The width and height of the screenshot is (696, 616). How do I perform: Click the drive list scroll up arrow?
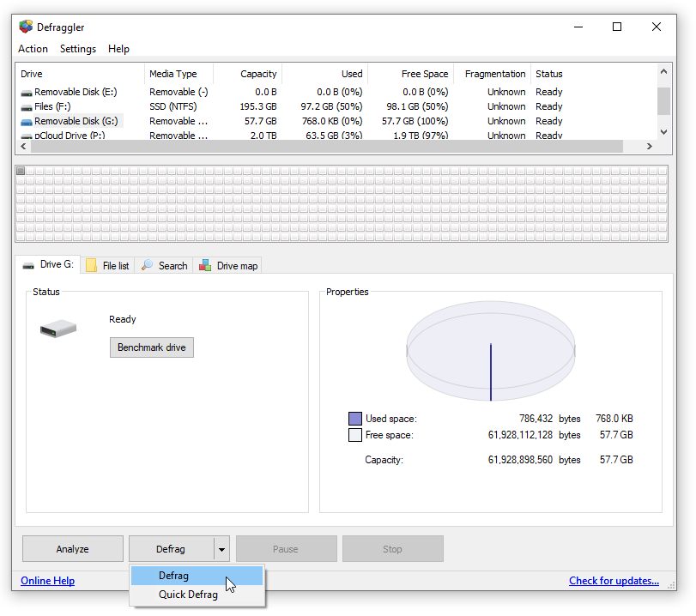point(663,71)
